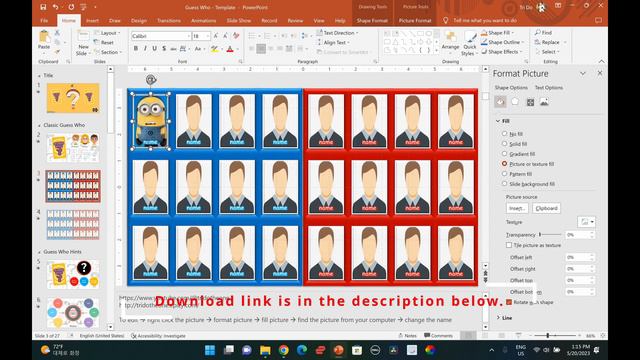Screen dimensions: 640x360
Task: Click the Reset slide button
Action: [x=104, y=42]
